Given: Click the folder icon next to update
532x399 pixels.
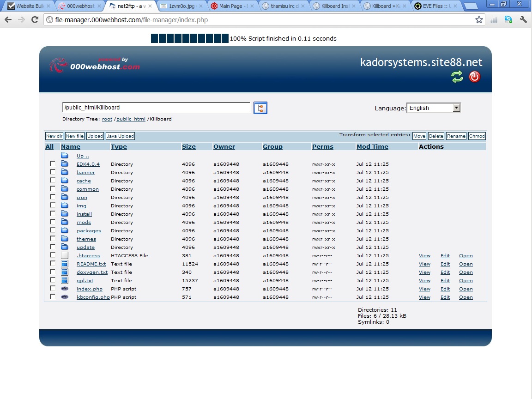Looking at the screenshot, I should coord(65,247).
